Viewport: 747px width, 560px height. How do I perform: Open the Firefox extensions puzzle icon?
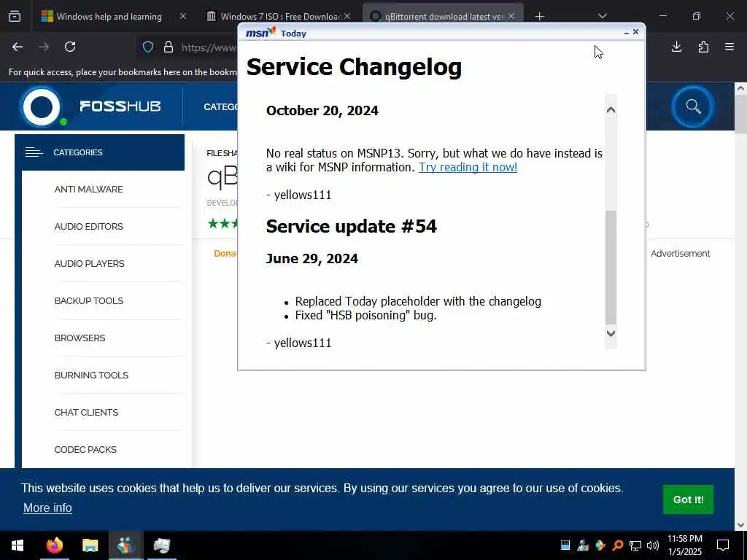click(x=703, y=47)
